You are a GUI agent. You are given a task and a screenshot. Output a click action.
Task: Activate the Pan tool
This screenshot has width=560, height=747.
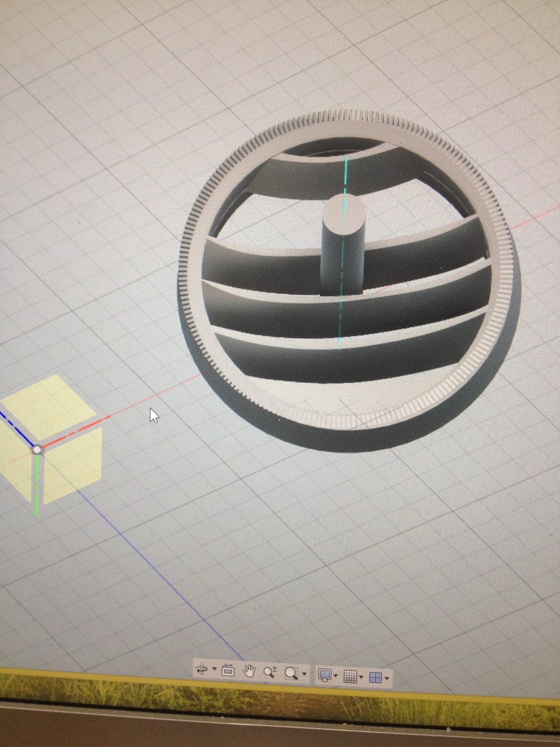point(249,670)
